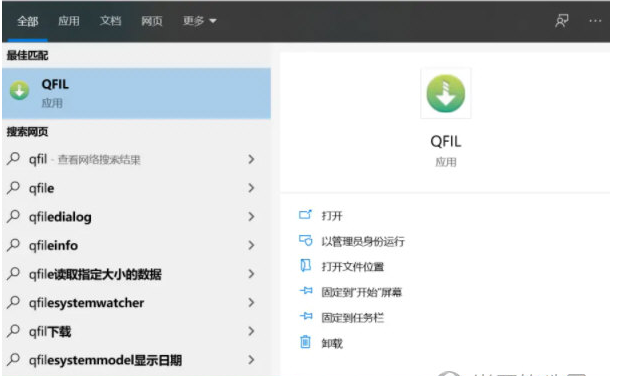Click the search icon beside qfiledialog
The height and width of the screenshot is (376, 637).
tap(13, 216)
